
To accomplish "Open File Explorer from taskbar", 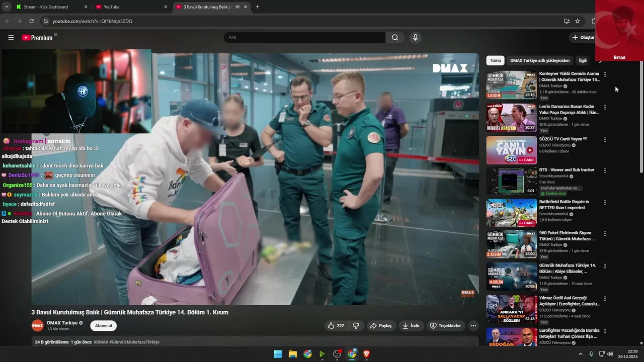I will click(292, 354).
